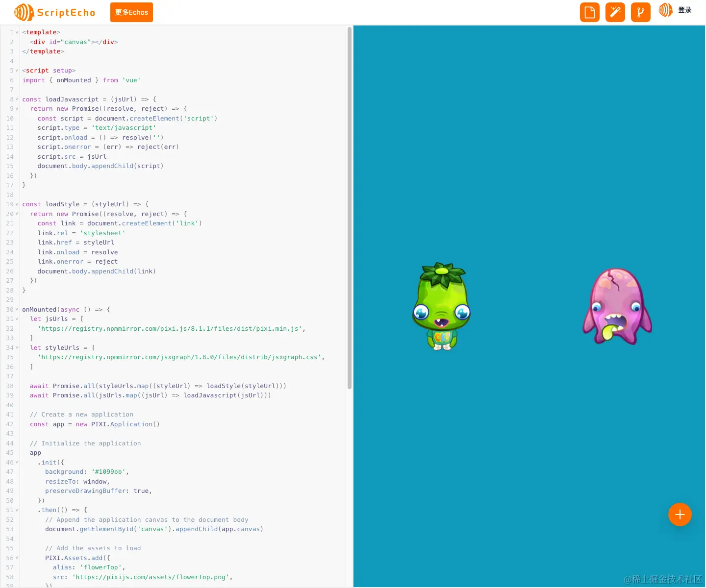Screen dimensions: 706x588
Task: Click 'PIXI.Application()' on line 42
Action: pyautogui.click(x=126, y=424)
